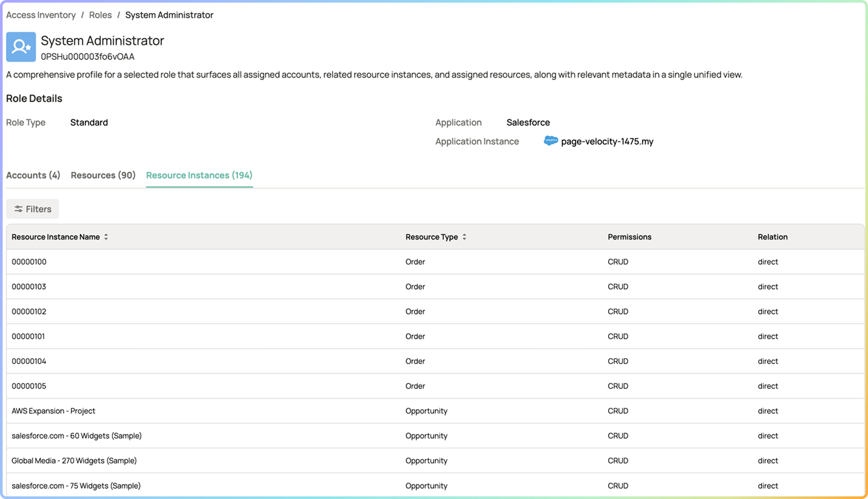
Task: Click CRUD permission in row 00000101
Action: click(x=618, y=336)
